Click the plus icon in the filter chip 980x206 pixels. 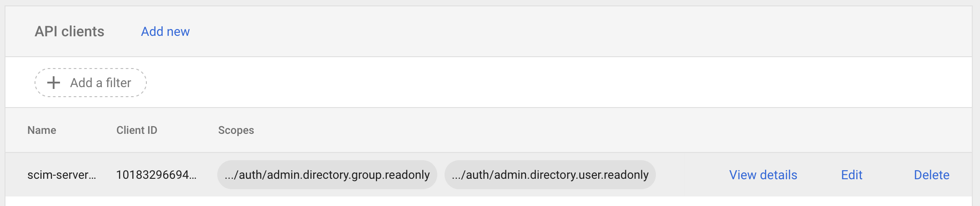[x=54, y=83]
